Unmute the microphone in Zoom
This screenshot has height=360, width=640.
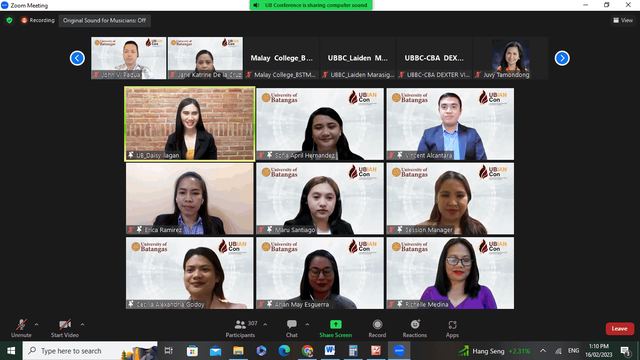click(21, 328)
